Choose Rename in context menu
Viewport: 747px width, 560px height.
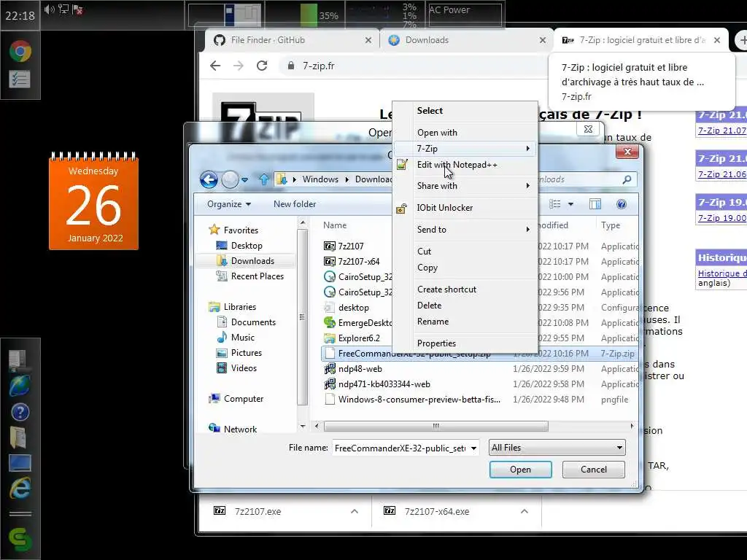tap(465, 322)
